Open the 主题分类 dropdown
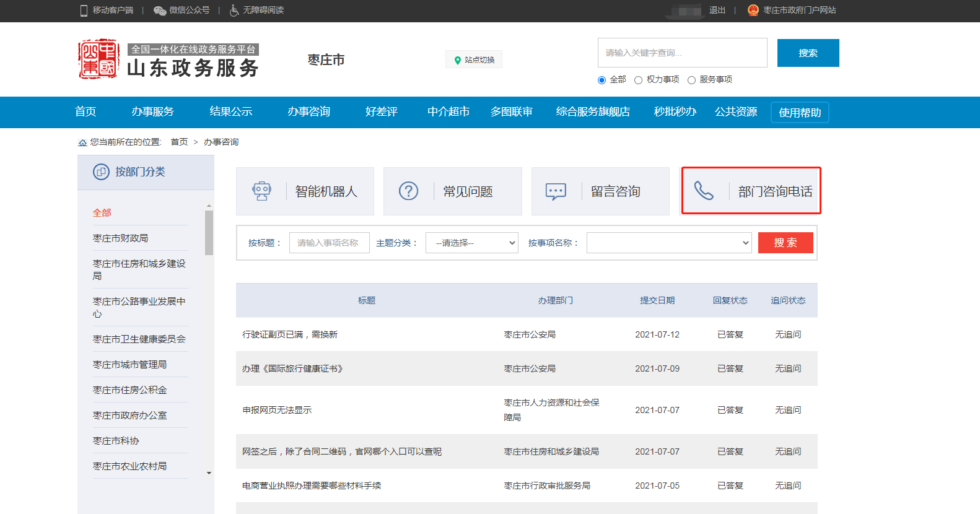The height and width of the screenshot is (514, 980). 471,243
